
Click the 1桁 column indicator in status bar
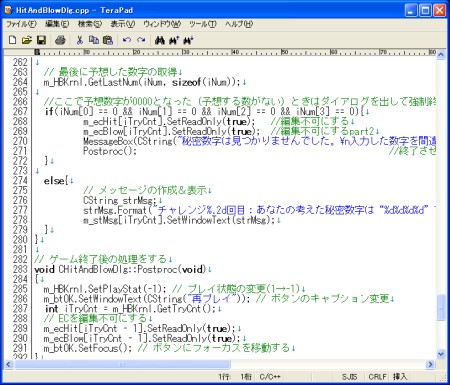tap(246, 377)
